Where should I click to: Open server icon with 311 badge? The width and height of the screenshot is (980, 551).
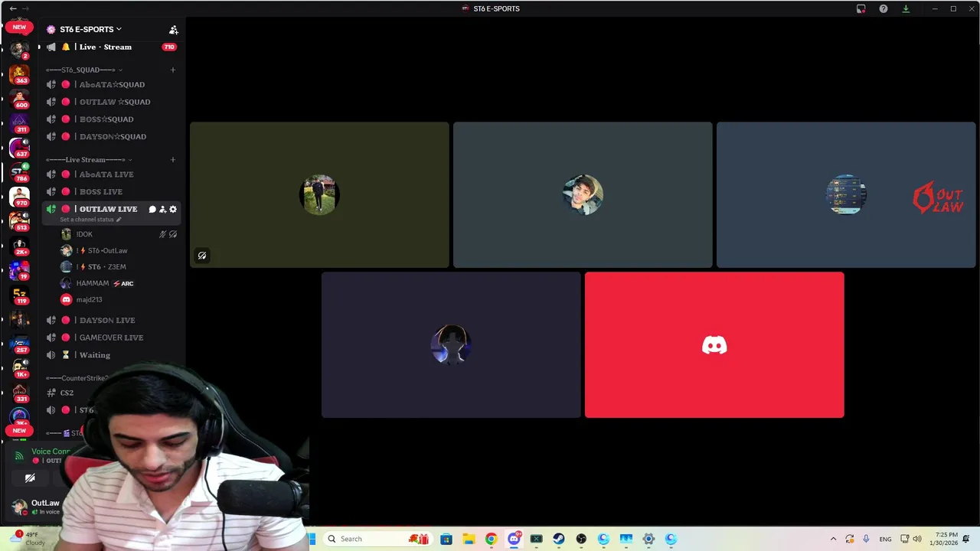pyautogui.click(x=19, y=124)
